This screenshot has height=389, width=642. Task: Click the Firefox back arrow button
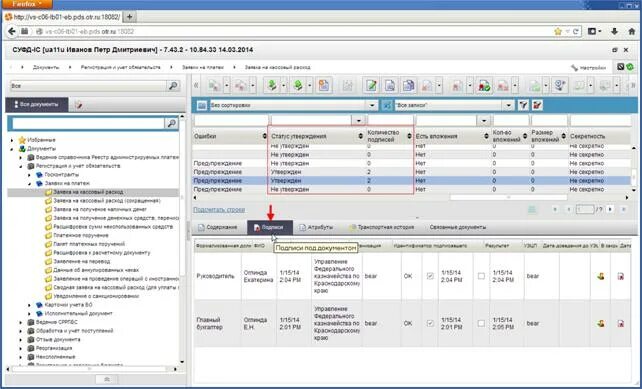(x=12, y=31)
